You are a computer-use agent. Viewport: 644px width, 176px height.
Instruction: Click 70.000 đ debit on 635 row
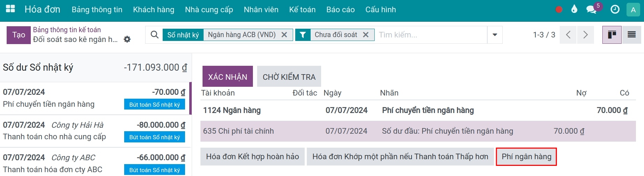click(569, 131)
